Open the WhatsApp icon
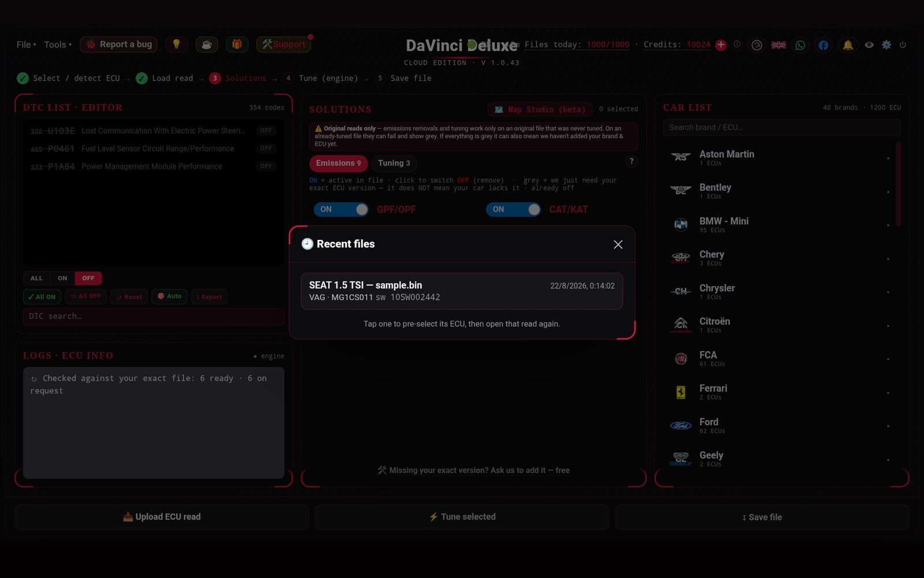The image size is (924, 578). click(x=800, y=45)
